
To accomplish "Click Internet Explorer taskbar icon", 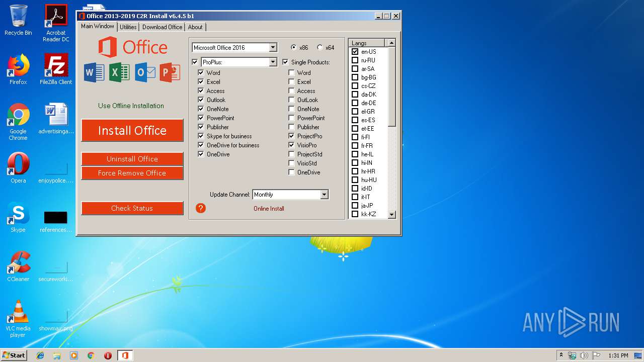I will tap(40, 355).
